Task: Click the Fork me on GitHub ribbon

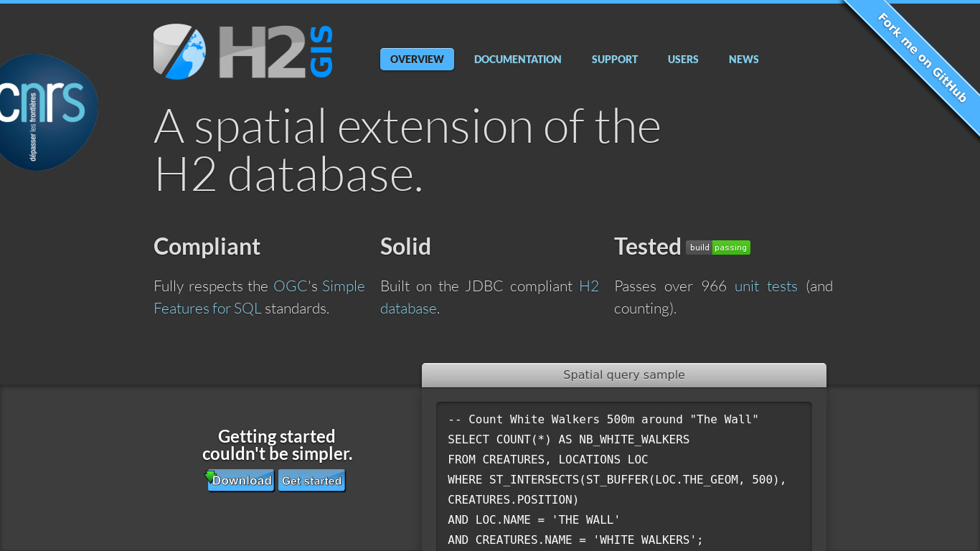Action: click(923, 58)
